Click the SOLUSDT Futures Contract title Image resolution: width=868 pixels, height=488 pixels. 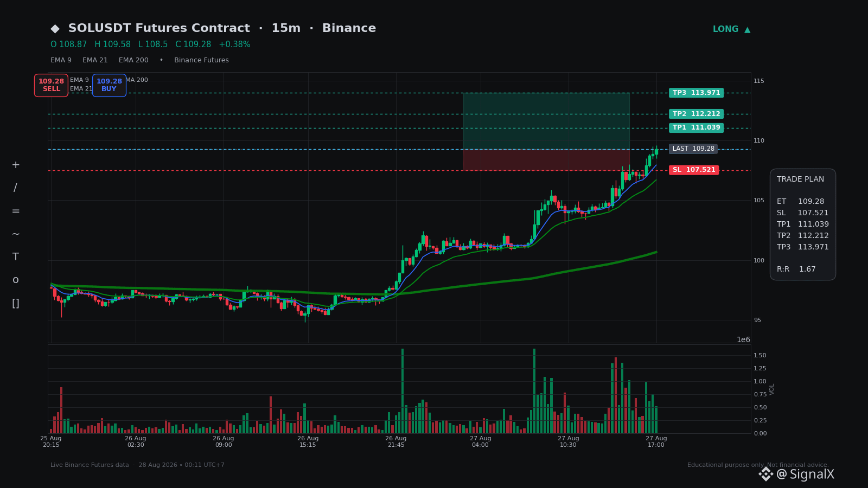(x=159, y=28)
